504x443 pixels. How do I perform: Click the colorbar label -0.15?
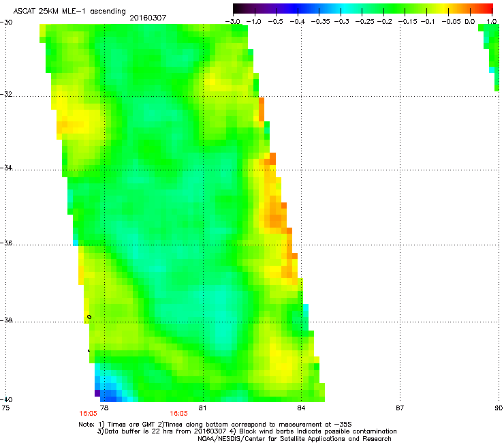pos(407,22)
